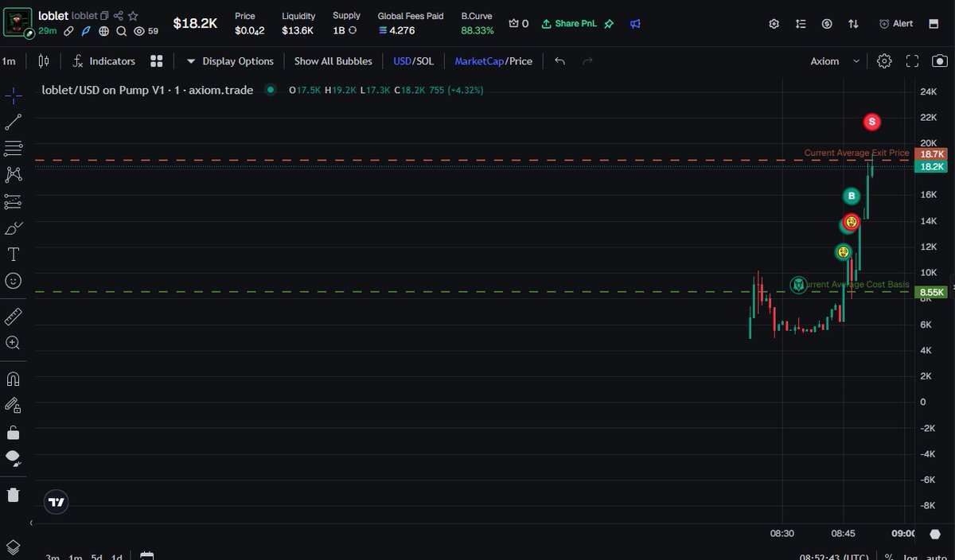Click the dollar coin circle icon
955x560 pixels.
[x=827, y=24]
